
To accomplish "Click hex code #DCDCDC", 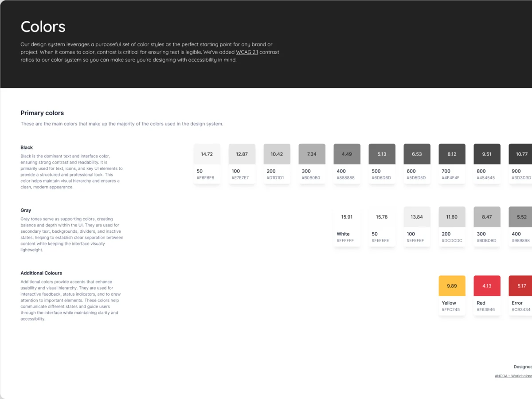I will point(452,241).
